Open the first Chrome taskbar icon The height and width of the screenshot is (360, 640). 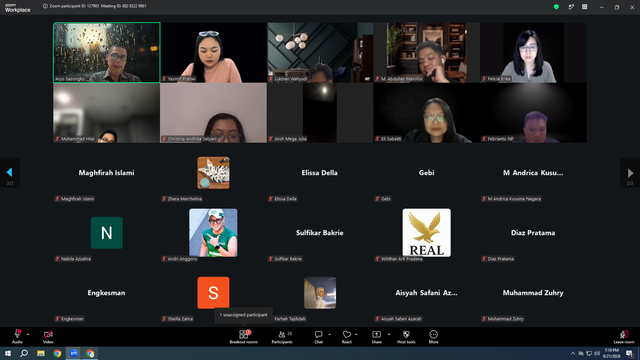(57, 353)
